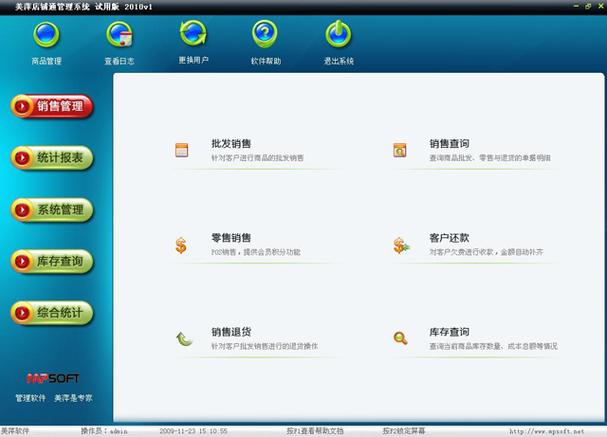
Task: Open 商品管理 globe icon
Action: pyautogui.click(x=46, y=34)
